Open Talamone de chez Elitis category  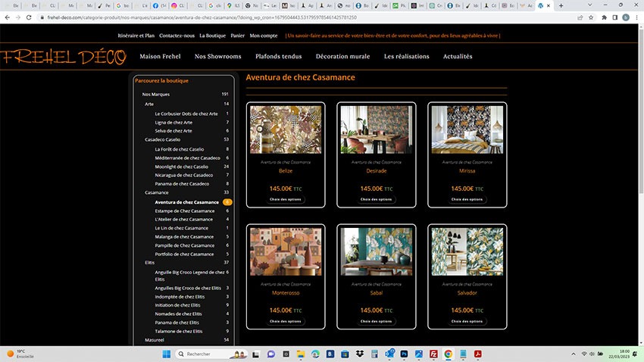coord(179,331)
